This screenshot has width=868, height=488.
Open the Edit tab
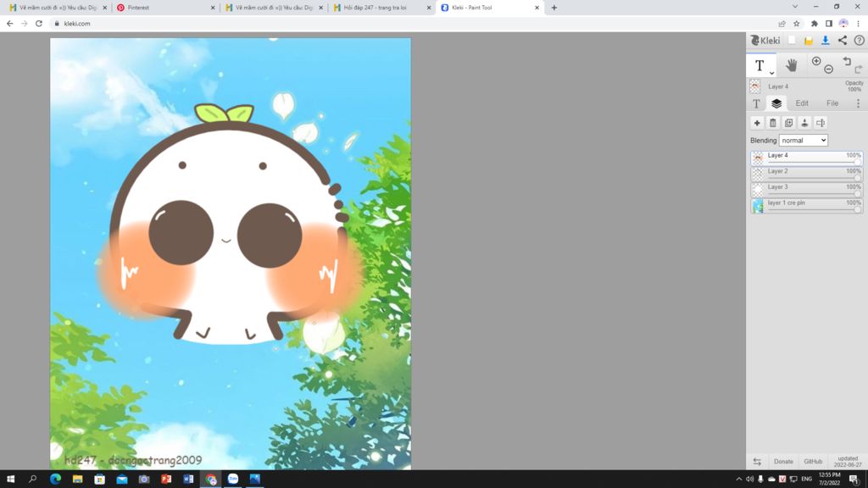(802, 103)
